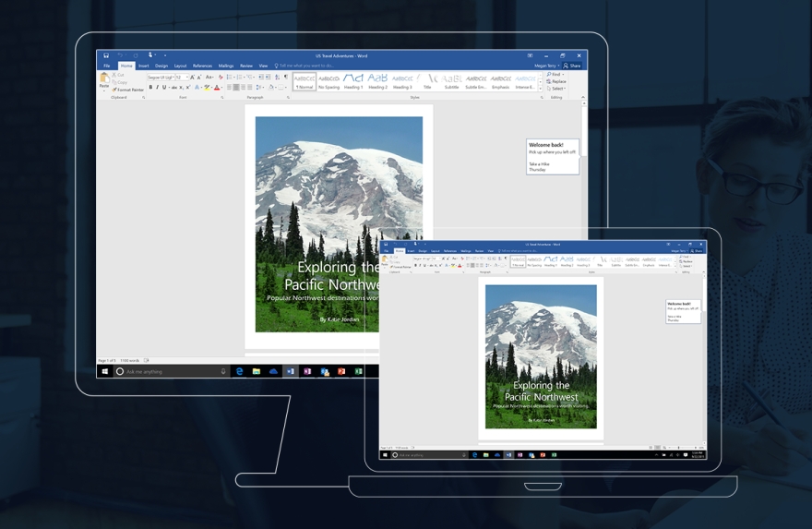The height and width of the screenshot is (529, 812).
Task: Apply Heading 1 style in large Word window
Action: click(353, 81)
